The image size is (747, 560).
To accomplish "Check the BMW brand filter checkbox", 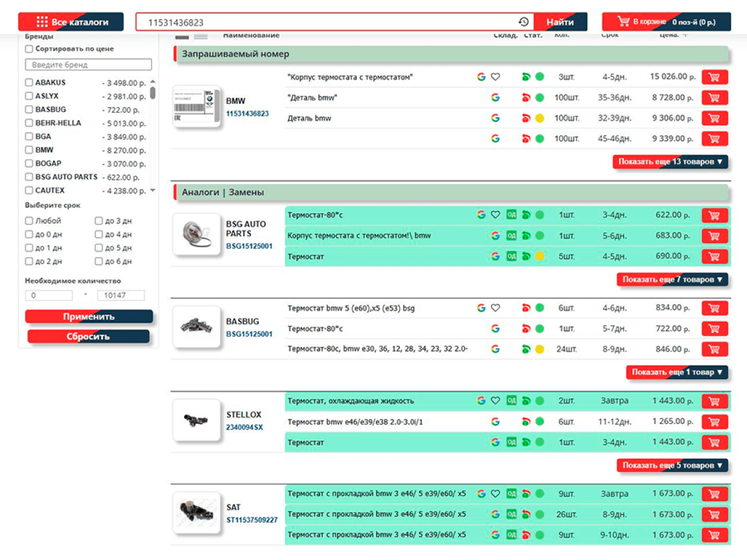I will (29, 150).
